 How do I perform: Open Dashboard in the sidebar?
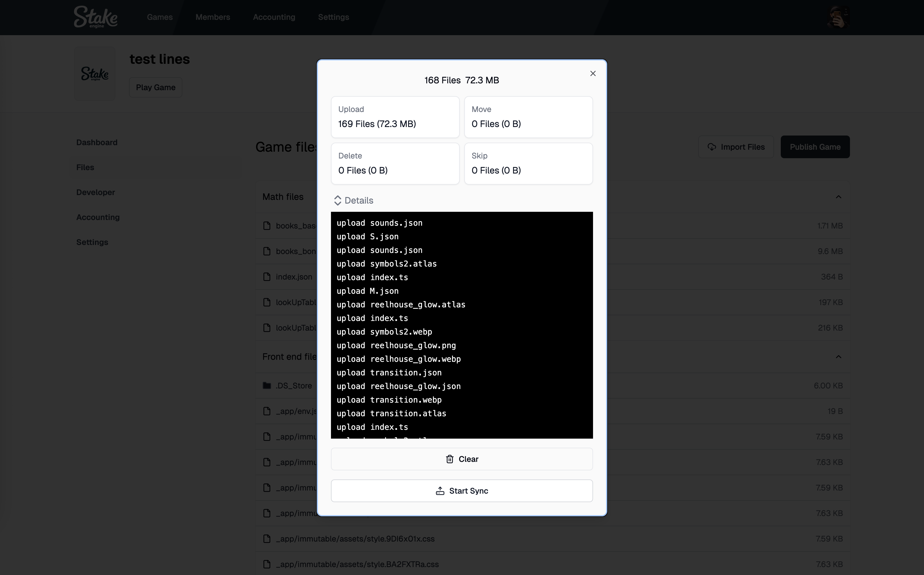point(97,143)
